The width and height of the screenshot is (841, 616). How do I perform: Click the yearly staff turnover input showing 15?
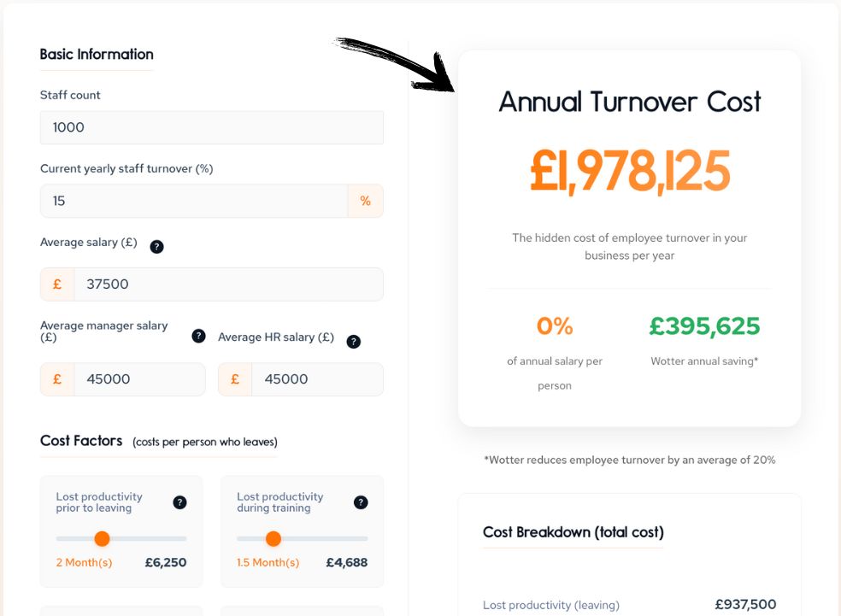tap(193, 201)
